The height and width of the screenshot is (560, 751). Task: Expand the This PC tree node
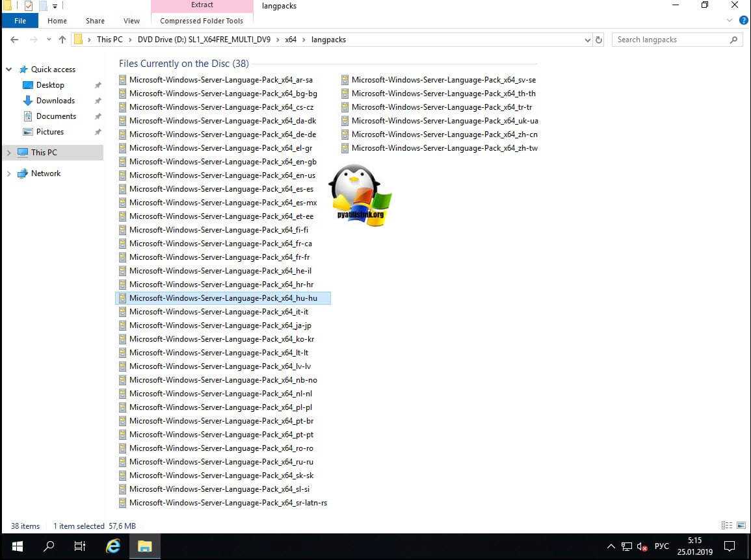(x=8, y=153)
